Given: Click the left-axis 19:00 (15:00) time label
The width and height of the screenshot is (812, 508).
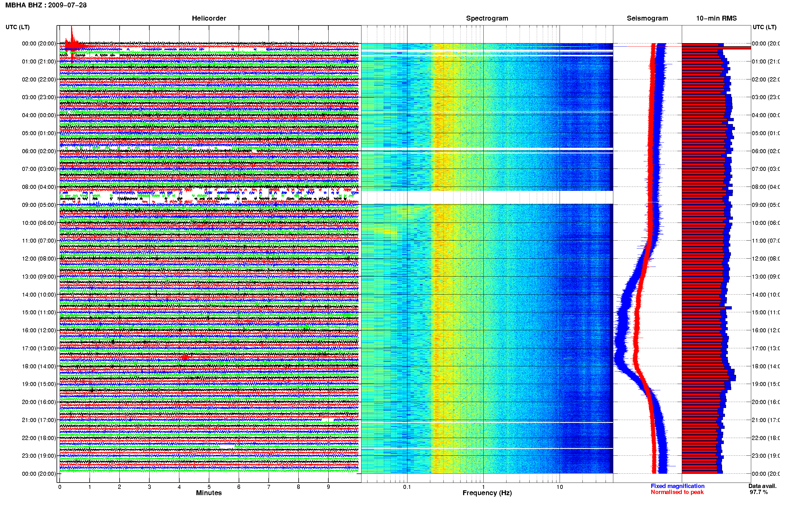Looking at the screenshot, I should 39,384.
